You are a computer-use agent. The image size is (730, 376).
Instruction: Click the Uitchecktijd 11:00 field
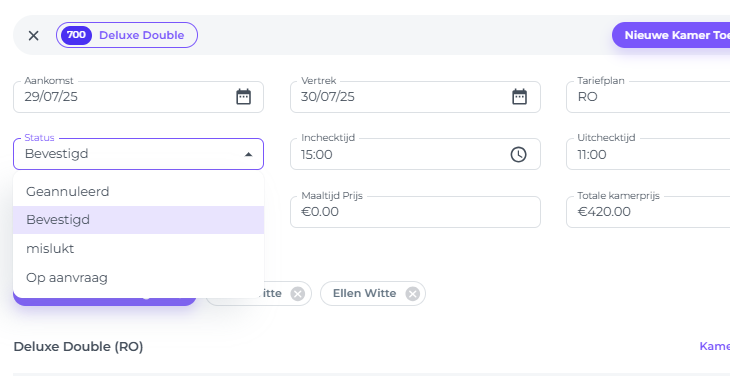click(648, 154)
